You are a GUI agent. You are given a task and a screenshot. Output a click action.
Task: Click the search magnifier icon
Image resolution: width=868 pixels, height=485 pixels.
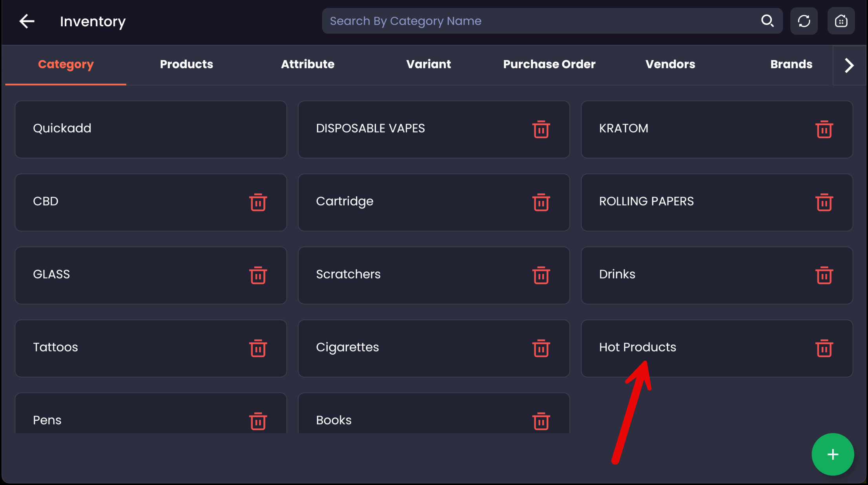pyautogui.click(x=767, y=21)
